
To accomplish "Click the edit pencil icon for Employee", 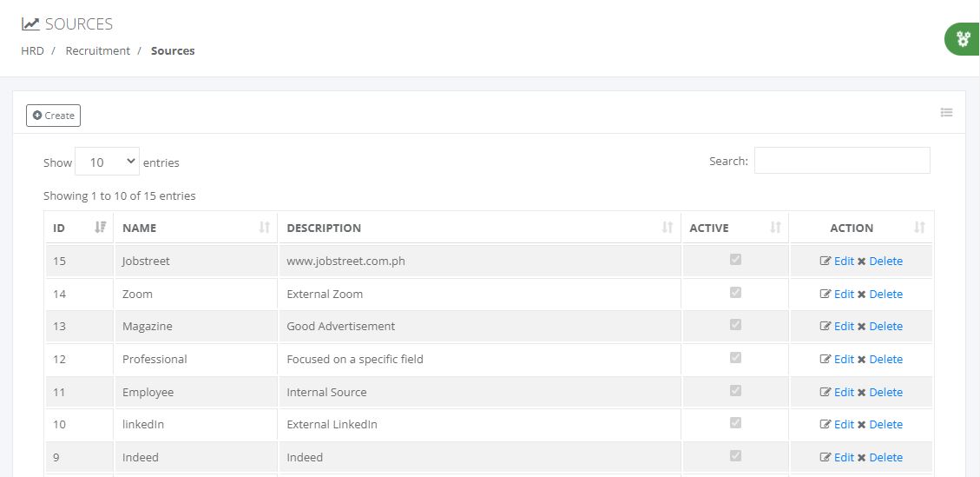I will 825,393.
